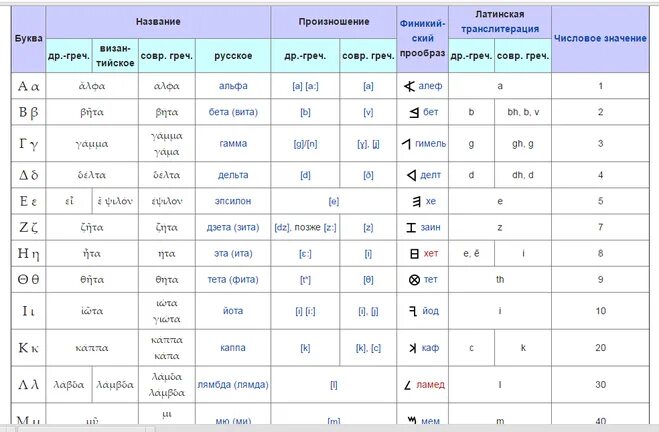Follow the 'дельта' link
This screenshot has width=659, height=432.
coord(233,175)
